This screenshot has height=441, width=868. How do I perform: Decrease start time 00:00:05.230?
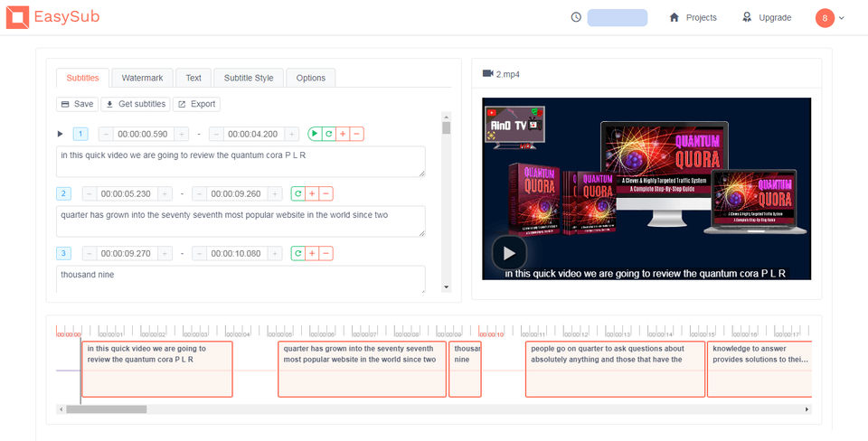(90, 193)
